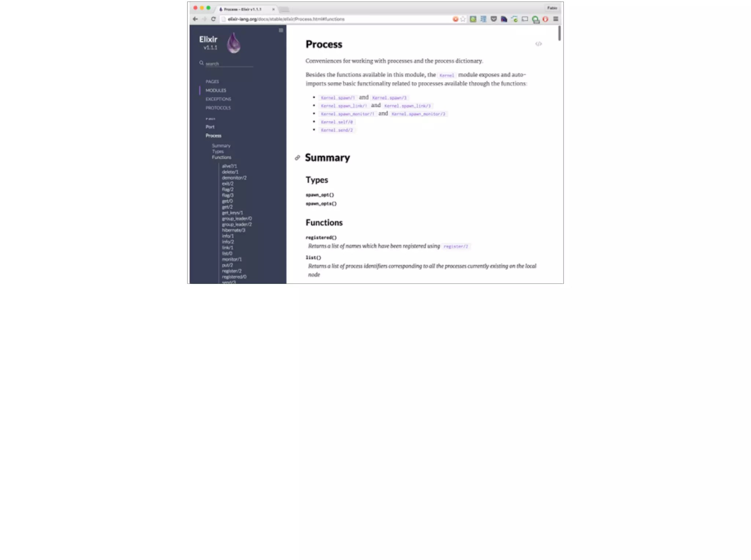Select hibernate/3 in the function list

point(233,230)
